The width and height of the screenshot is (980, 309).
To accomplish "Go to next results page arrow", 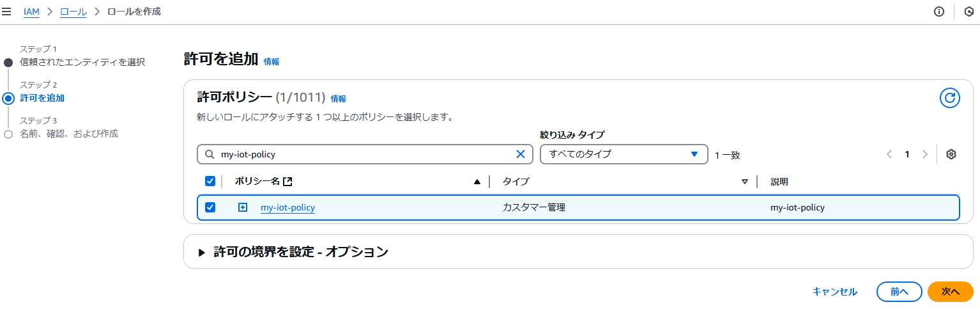I will pyautogui.click(x=924, y=154).
